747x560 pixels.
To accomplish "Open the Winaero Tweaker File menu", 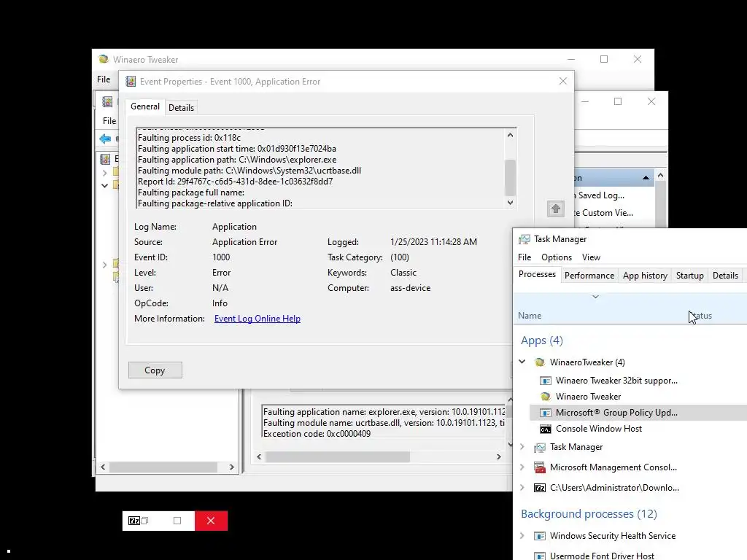I will [104, 79].
